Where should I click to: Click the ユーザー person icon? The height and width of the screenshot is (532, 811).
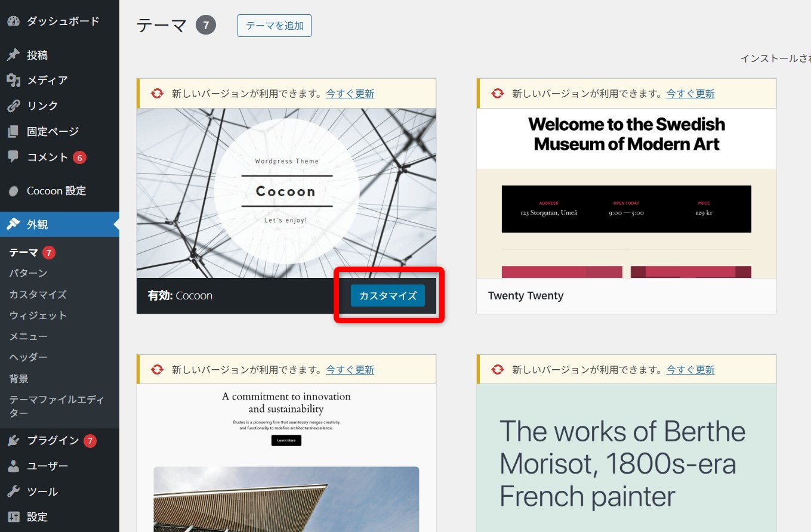(14, 466)
